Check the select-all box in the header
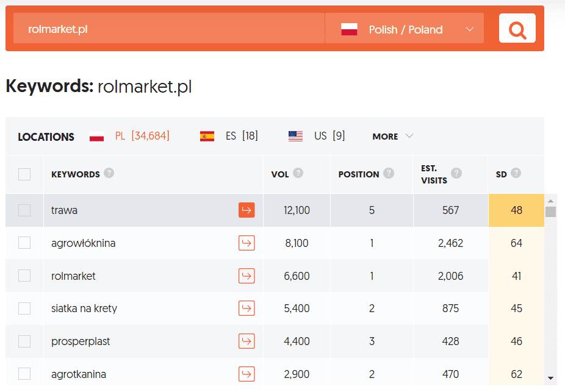Screen dimensions: 565x392 [24, 174]
